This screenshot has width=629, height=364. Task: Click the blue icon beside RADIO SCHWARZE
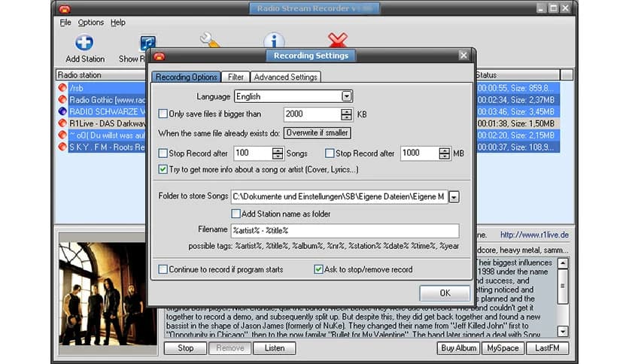point(62,111)
